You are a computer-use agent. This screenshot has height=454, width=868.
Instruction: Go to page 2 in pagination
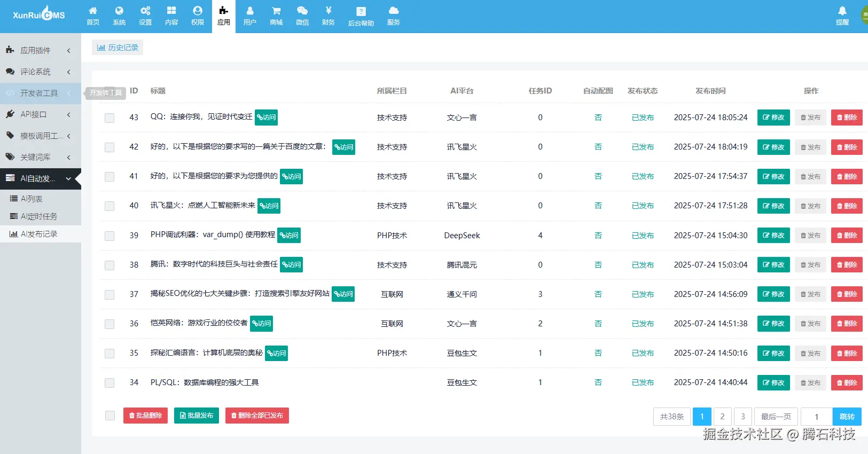pyautogui.click(x=722, y=417)
